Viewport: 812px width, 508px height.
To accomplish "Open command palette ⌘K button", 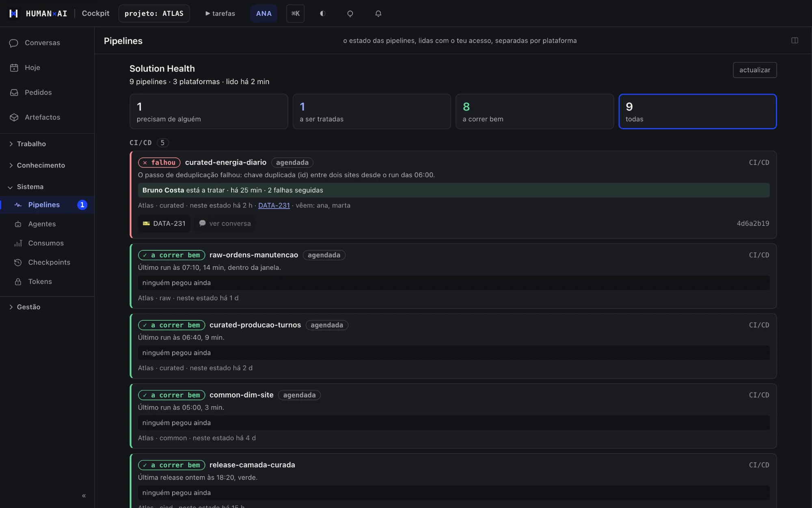I will click(x=295, y=13).
